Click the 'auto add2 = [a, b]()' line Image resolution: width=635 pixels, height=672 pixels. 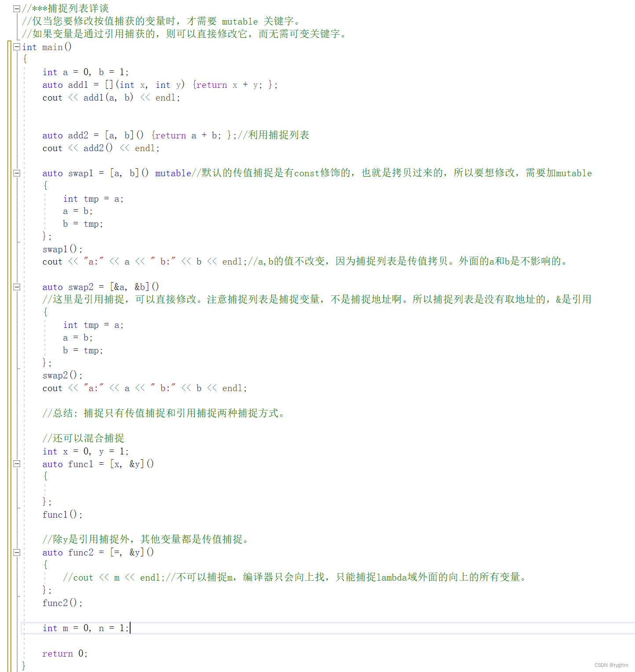[176, 135]
